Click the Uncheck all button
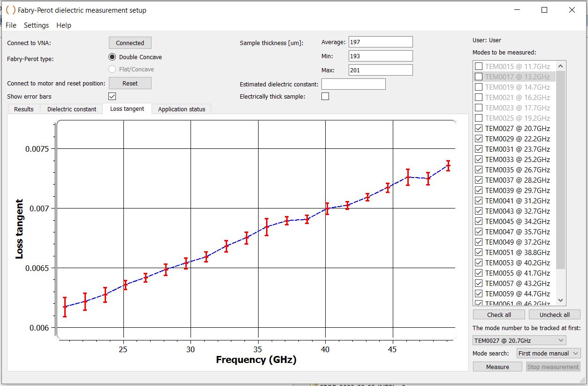588x386 pixels. [x=554, y=315]
